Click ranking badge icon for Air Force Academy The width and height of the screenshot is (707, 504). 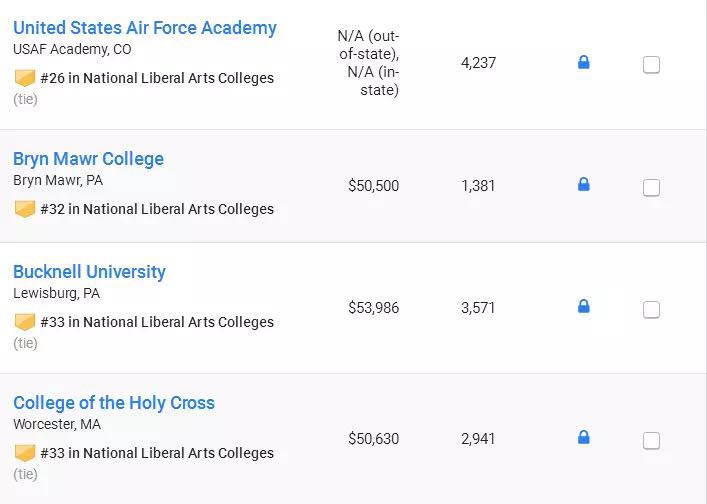pyautogui.click(x=25, y=78)
